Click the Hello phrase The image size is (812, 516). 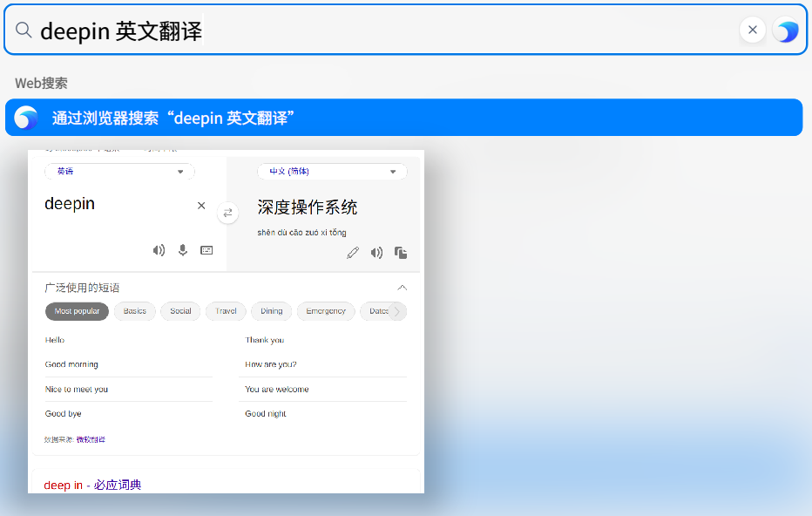(55, 341)
